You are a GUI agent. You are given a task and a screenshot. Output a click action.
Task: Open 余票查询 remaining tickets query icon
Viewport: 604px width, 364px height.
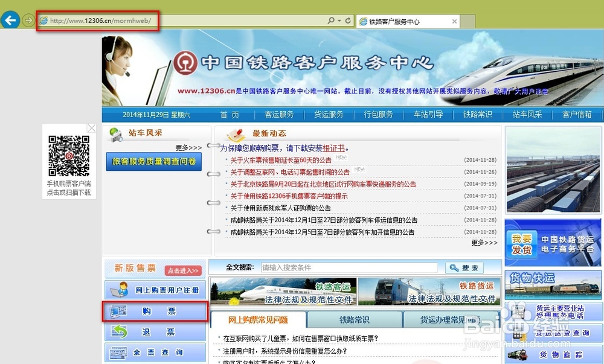pyautogui.click(x=118, y=352)
